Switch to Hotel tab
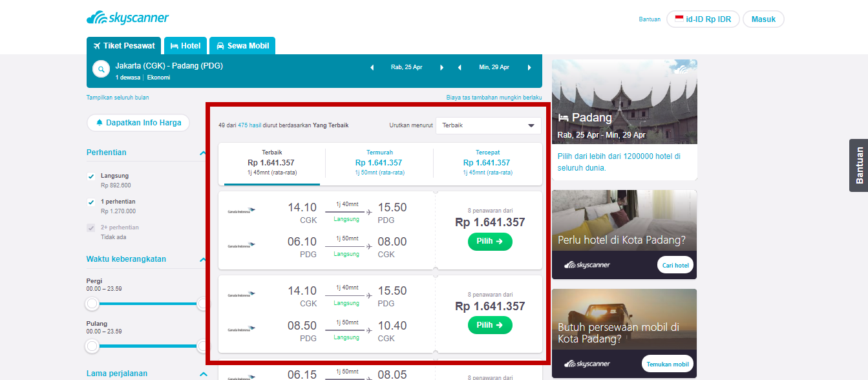 [x=185, y=46]
